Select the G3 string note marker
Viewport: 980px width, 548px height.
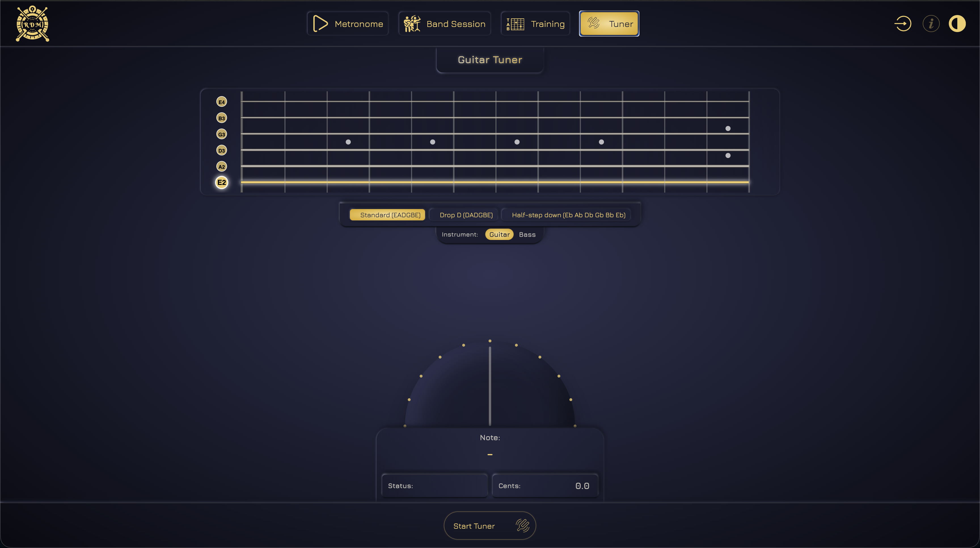[221, 134]
